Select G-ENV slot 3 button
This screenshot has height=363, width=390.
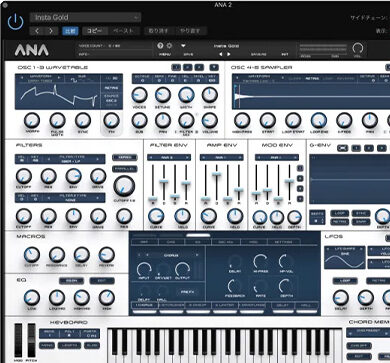point(381,148)
